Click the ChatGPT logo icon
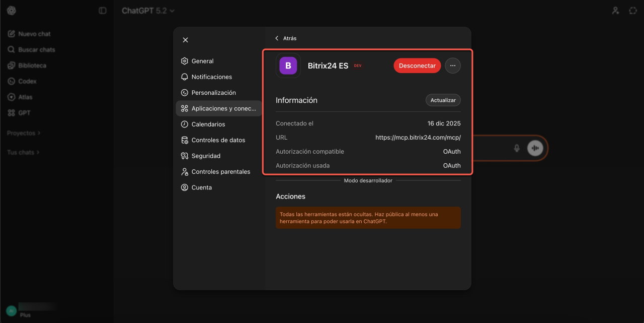This screenshot has width=644, height=323. [x=11, y=11]
